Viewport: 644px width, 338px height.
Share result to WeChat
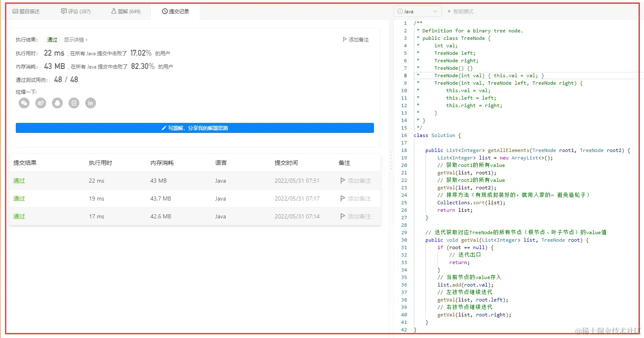[x=24, y=103]
